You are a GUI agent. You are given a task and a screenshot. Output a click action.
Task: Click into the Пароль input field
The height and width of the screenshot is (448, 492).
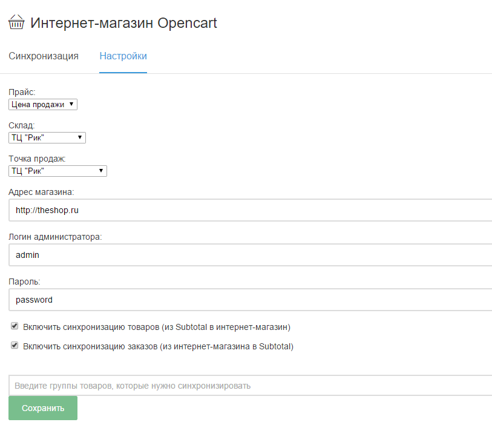251,300
